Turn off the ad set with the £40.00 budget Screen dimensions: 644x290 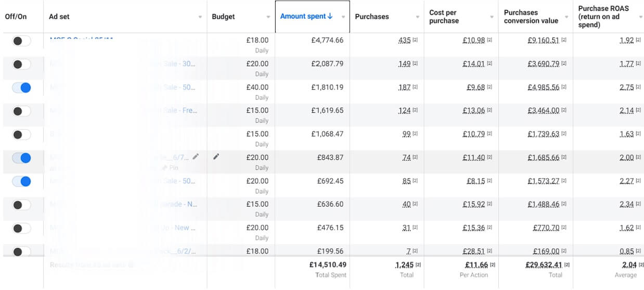(21, 87)
